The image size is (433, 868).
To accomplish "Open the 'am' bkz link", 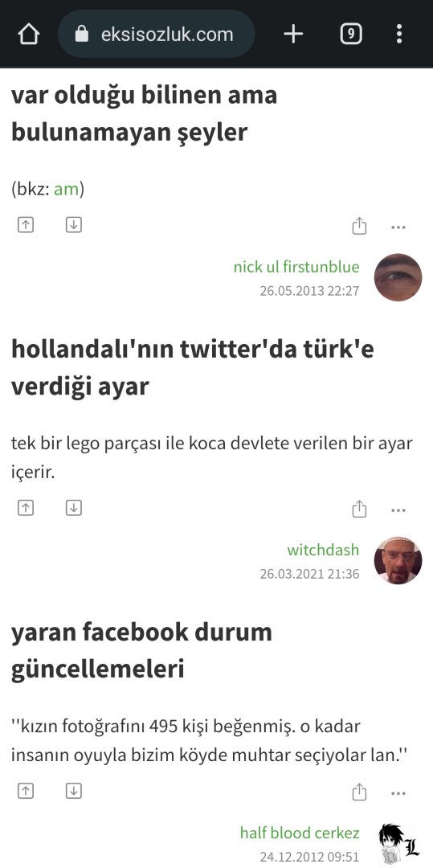I will click(67, 190).
